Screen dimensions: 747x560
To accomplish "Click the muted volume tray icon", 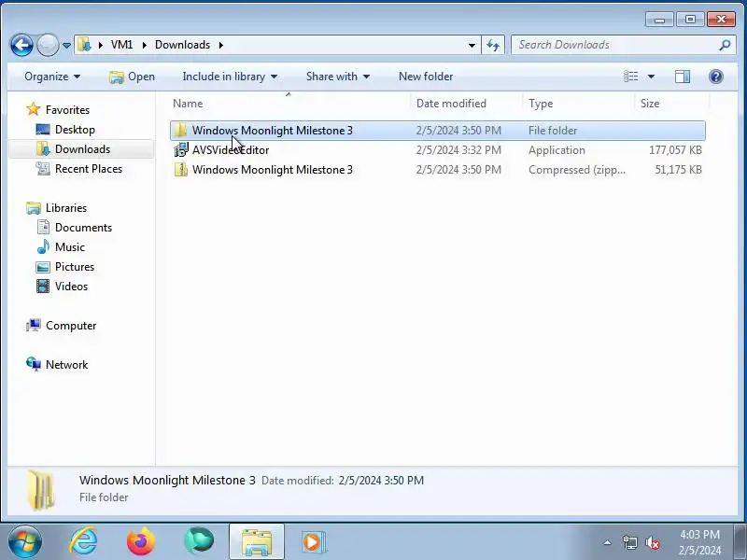I will click(652, 542).
